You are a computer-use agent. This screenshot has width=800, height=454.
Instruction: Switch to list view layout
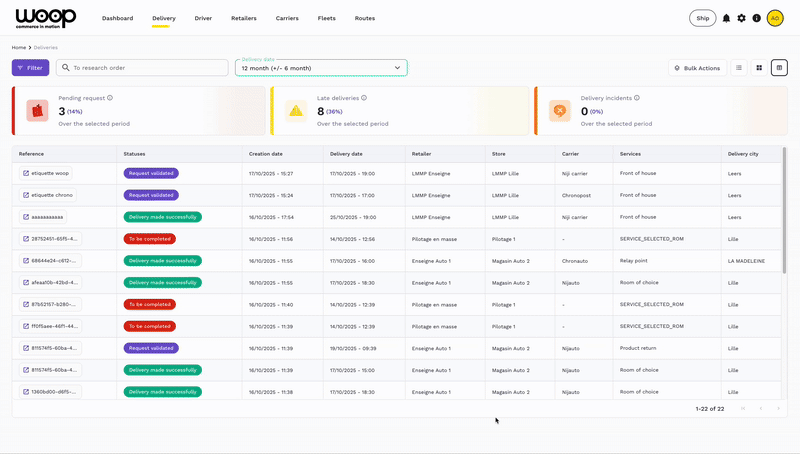pos(739,68)
